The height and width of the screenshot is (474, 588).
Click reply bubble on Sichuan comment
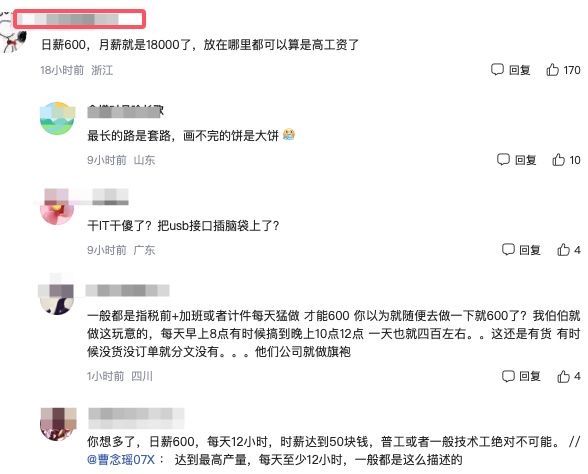[508, 376]
